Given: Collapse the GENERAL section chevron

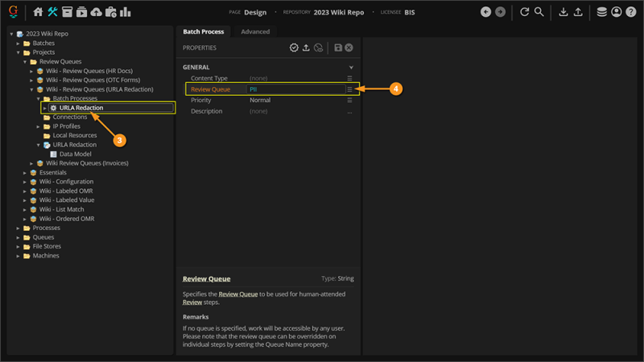Looking at the screenshot, I should [351, 68].
